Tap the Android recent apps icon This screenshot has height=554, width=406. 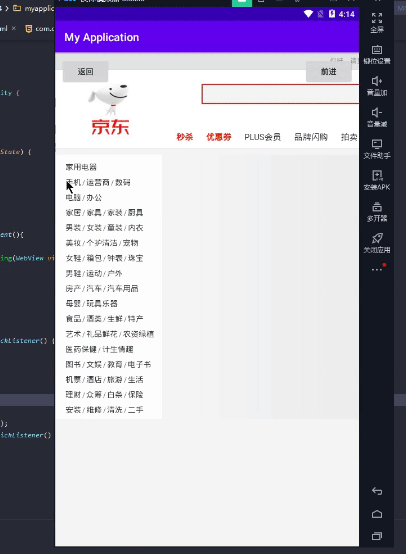click(x=377, y=536)
